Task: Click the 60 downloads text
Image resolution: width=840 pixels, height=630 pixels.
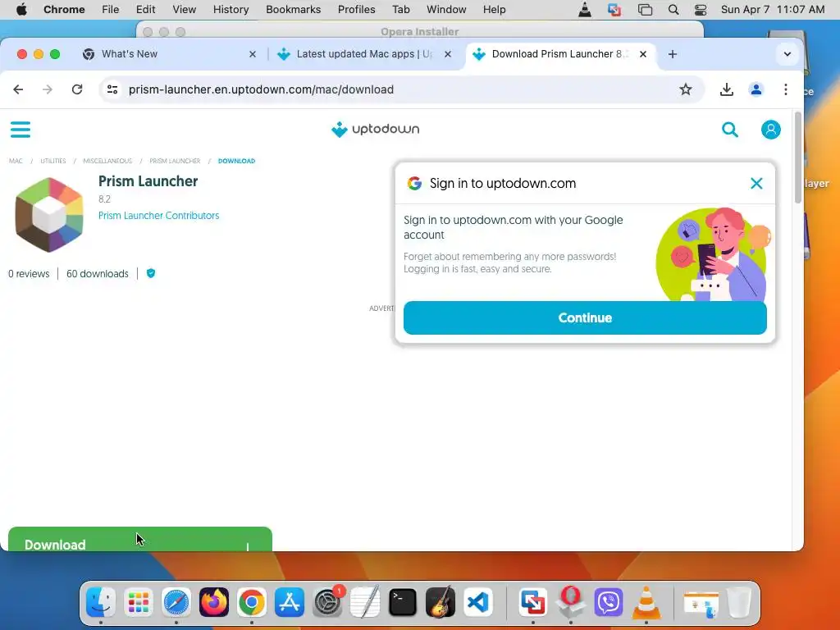Action: (x=98, y=274)
